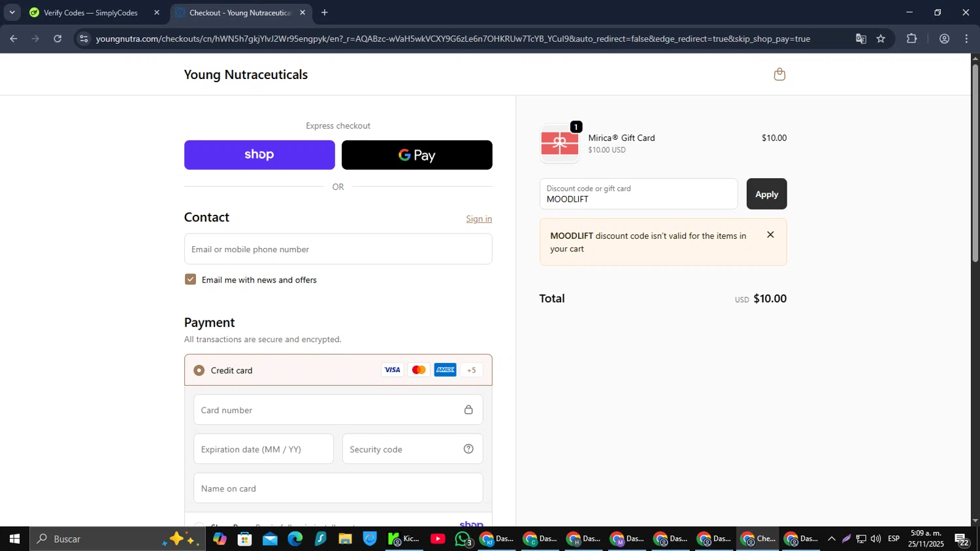Viewport: 980px width, 551px height.
Task: Click the browser address bar URL
Action: 453,39
